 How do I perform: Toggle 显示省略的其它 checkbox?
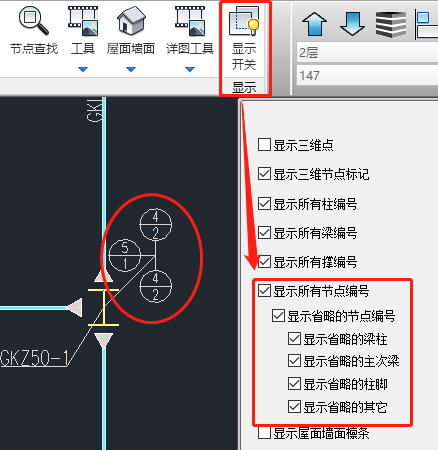click(x=294, y=407)
